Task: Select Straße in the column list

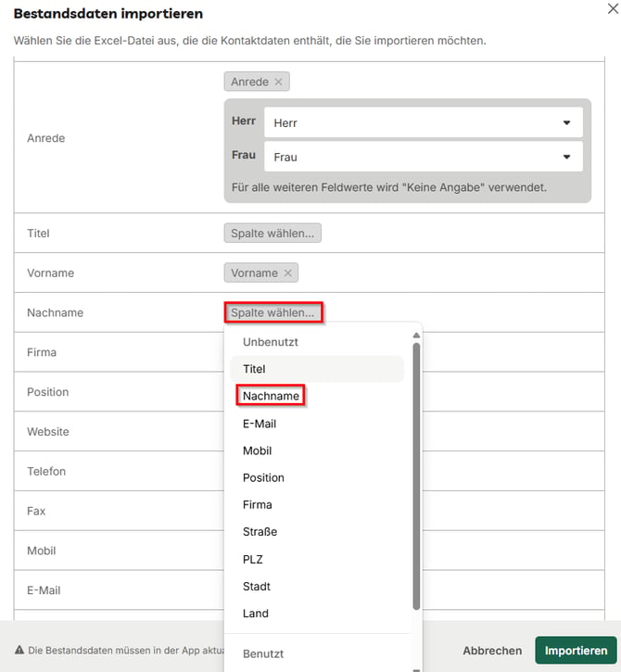Action: click(x=317, y=531)
